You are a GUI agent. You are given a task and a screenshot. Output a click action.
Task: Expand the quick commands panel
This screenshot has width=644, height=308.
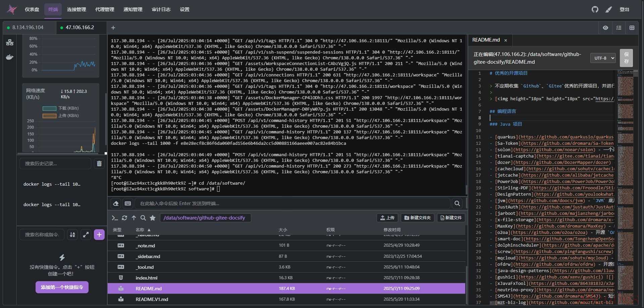coord(86,235)
